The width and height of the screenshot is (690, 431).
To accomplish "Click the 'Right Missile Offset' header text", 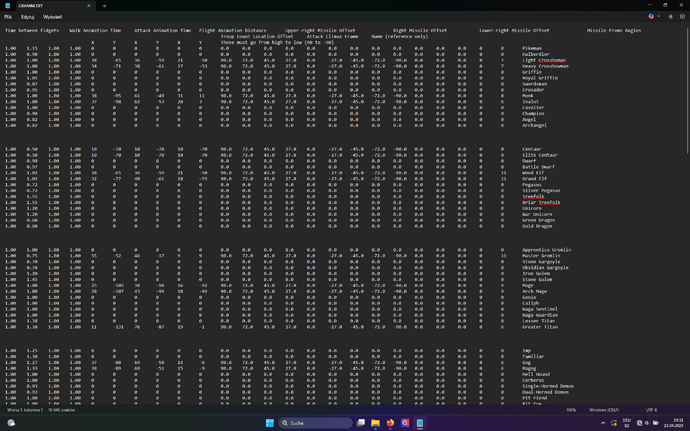I will pos(420,30).
